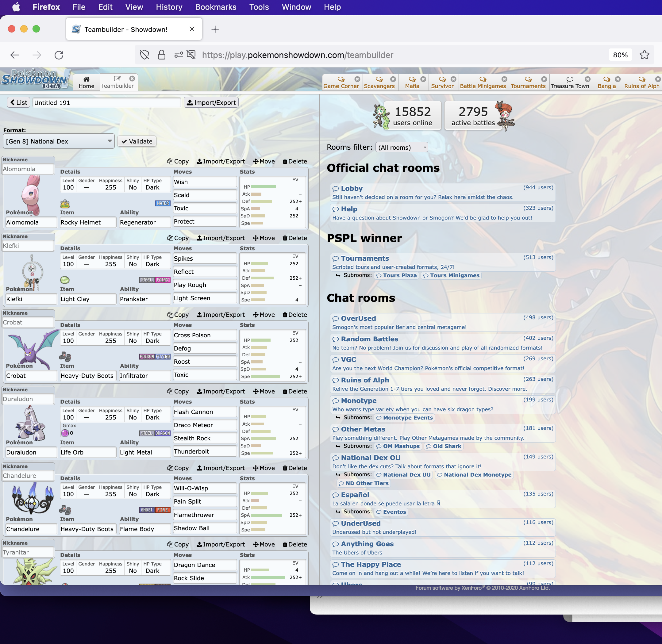Close the Teambuilder room tab X

pos(132,79)
